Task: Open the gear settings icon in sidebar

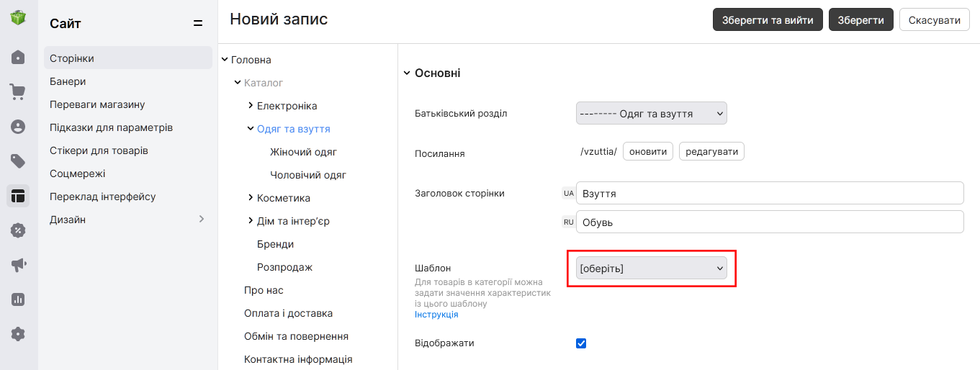Action: (18, 334)
